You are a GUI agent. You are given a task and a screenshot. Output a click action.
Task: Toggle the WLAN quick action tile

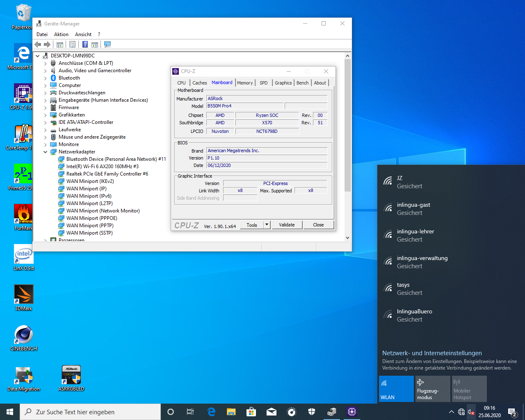point(396,389)
